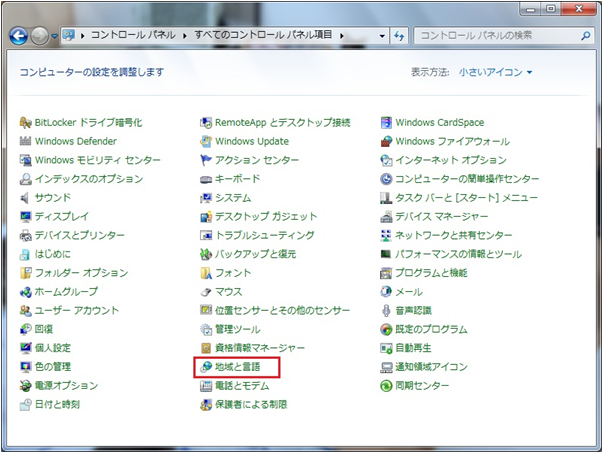The width and height of the screenshot is (603, 453).
Task: Click the 音声認識 microphone icon
Action: tap(386, 310)
